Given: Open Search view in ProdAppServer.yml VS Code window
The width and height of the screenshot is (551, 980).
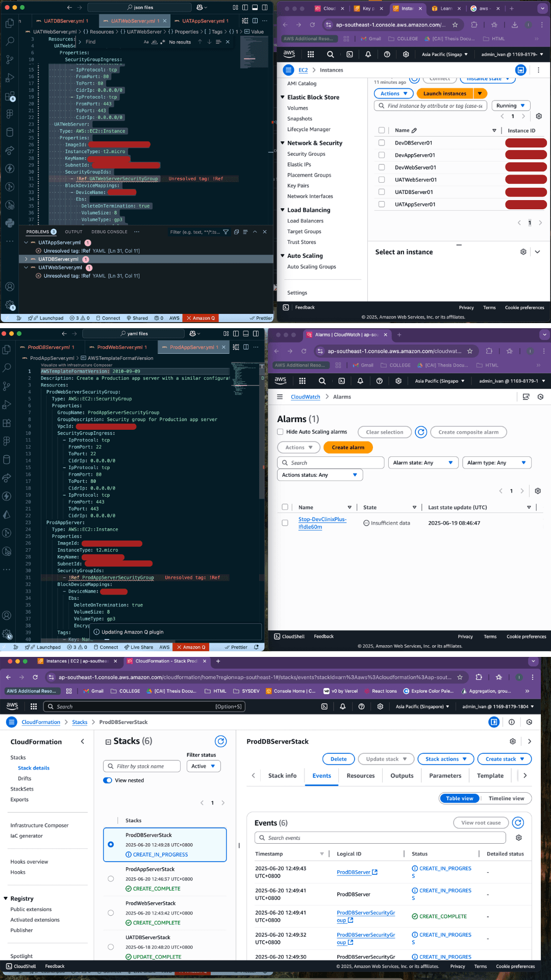Looking at the screenshot, I should coord(7,367).
